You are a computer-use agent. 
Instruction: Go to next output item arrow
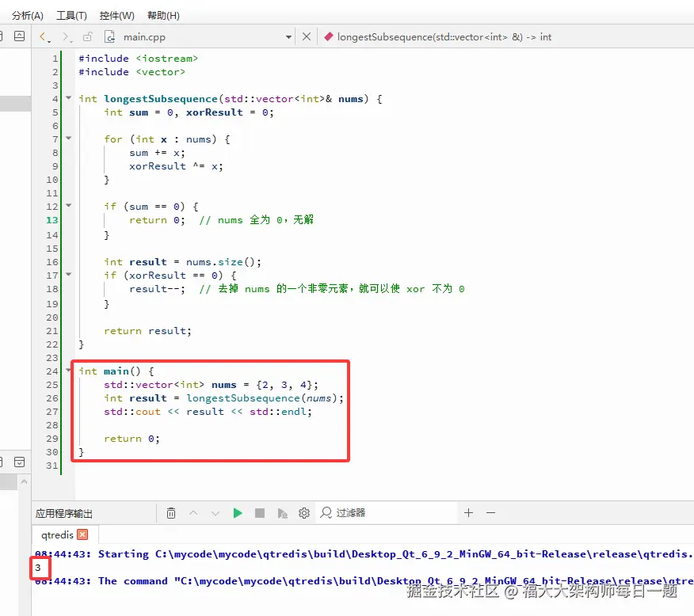coord(215,513)
